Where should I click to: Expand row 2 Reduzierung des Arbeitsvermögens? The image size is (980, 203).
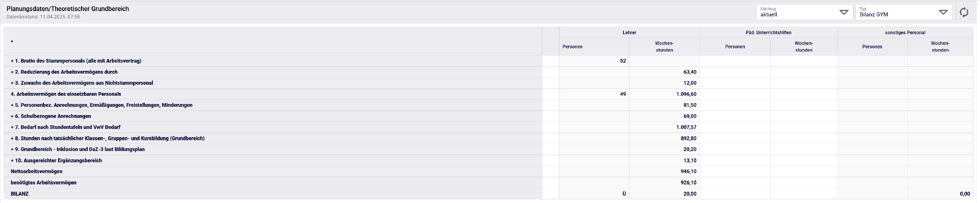coord(12,72)
